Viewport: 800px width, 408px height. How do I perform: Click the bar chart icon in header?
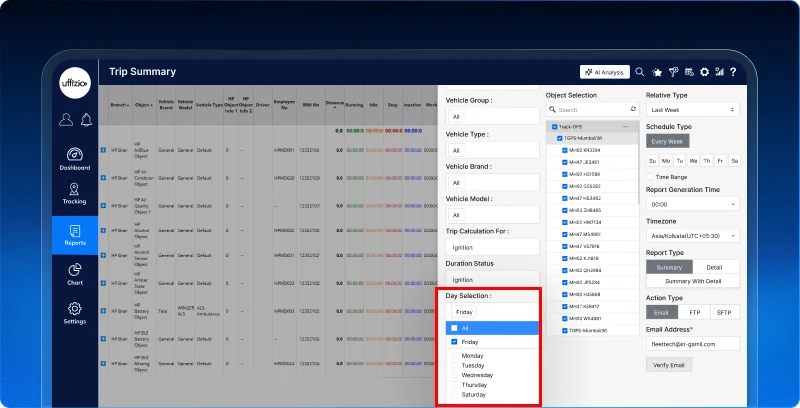coord(719,72)
